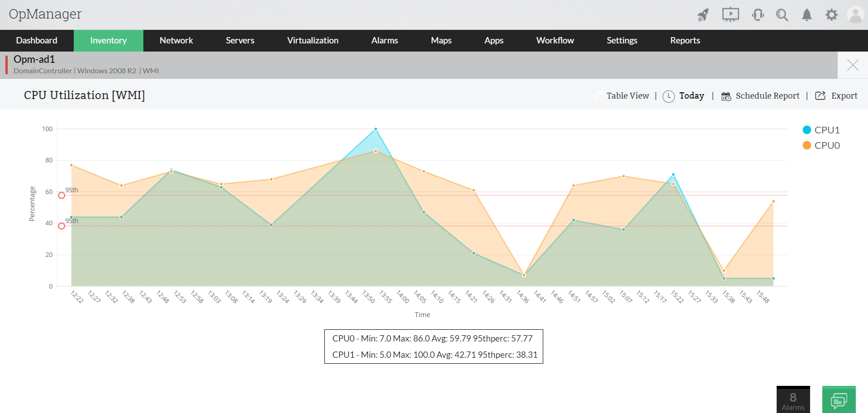Click the Schedule Report link

pos(768,96)
